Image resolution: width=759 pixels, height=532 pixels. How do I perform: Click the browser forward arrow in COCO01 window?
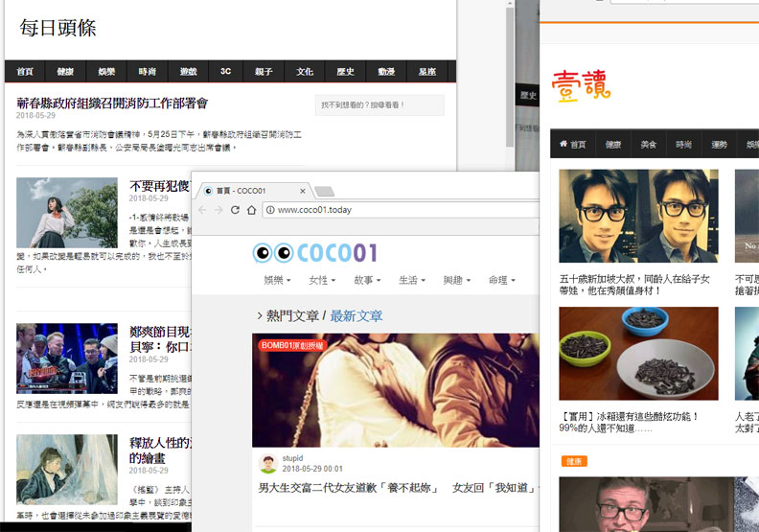point(218,210)
